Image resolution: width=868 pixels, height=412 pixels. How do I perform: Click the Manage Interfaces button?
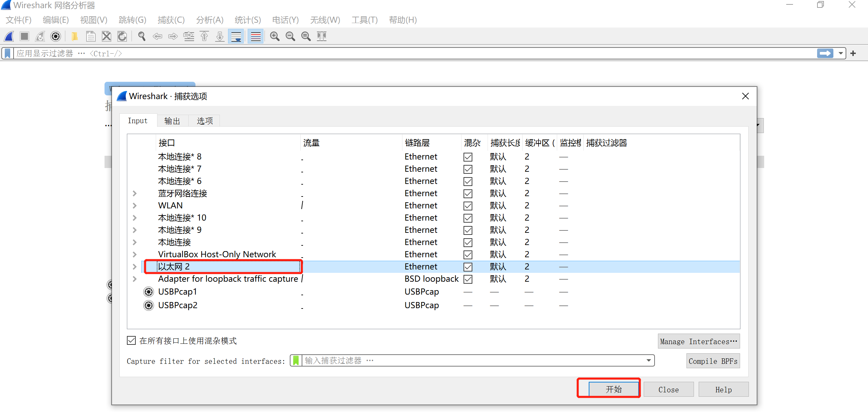[x=698, y=341]
